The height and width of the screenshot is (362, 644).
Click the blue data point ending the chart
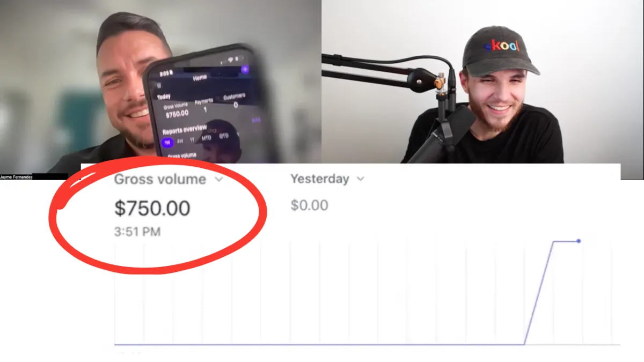tap(579, 241)
